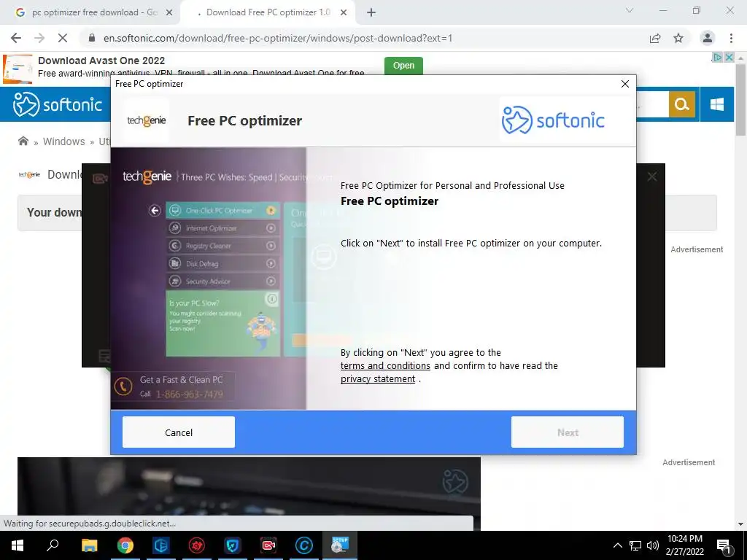Open Chrome from taskbar

(x=125, y=545)
